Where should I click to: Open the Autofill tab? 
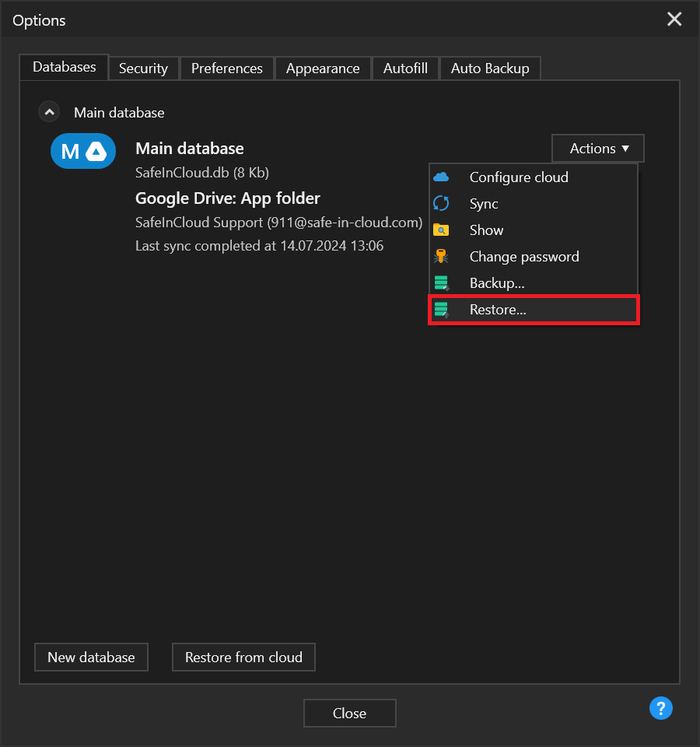tap(405, 68)
